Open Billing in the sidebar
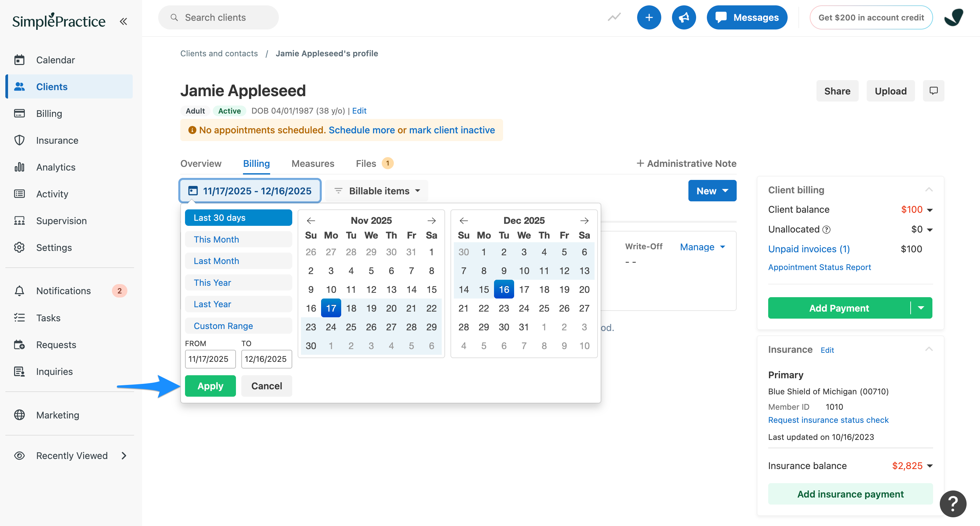Image resolution: width=980 pixels, height=526 pixels. click(69, 113)
